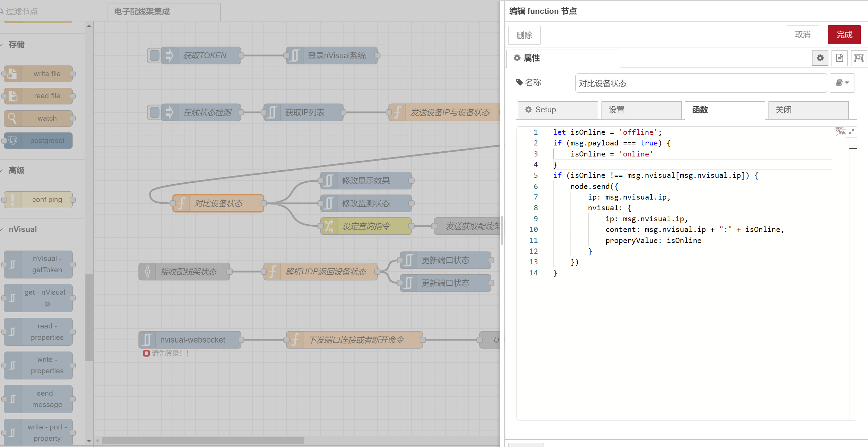Expand the code editor to fullscreen

coord(851,132)
